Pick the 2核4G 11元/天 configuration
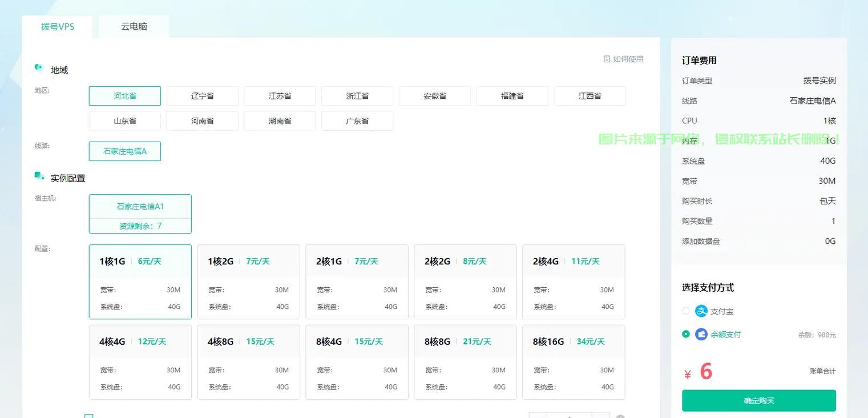This screenshot has width=868, height=418. (x=574, y=282)
